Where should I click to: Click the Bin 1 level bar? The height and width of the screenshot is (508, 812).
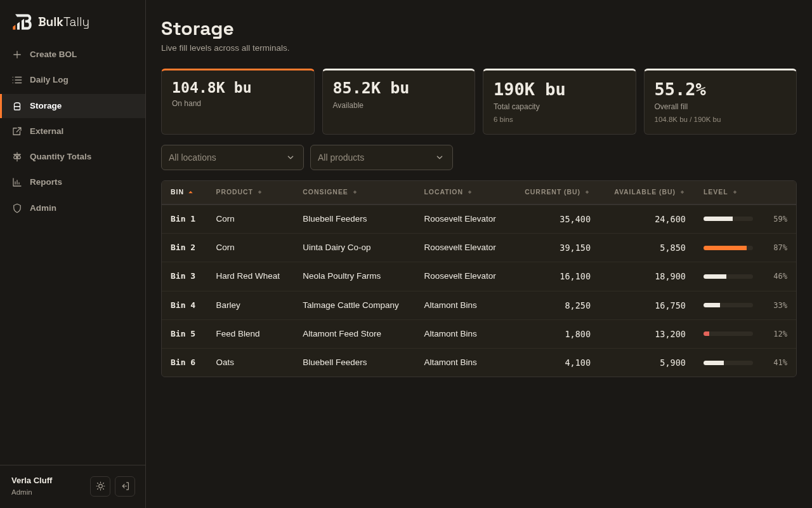pos(728,219)
